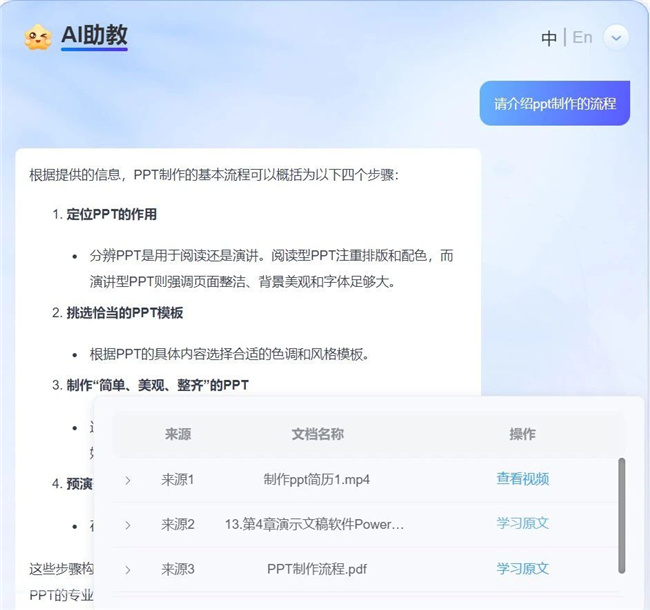Viewport: 650px width, 610px height.
Task: Switch language to En (English)
Action: tap(582, 37)
